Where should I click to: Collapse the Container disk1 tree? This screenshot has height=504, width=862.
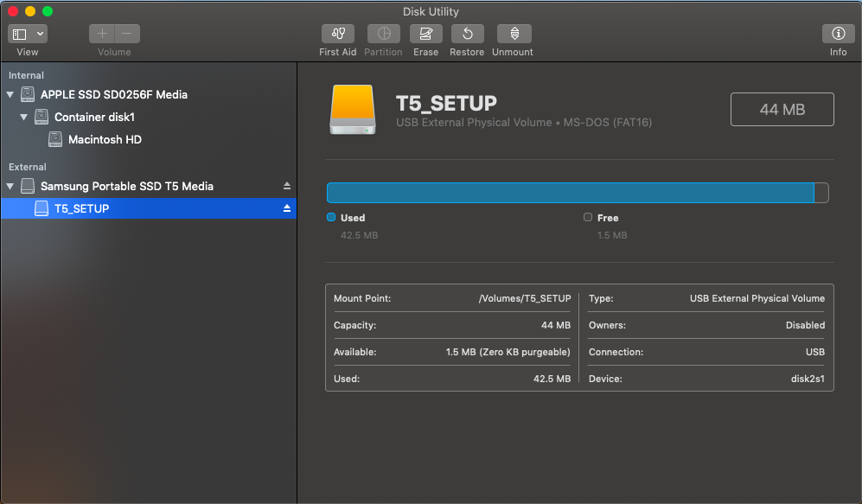[x=24, y=118]
